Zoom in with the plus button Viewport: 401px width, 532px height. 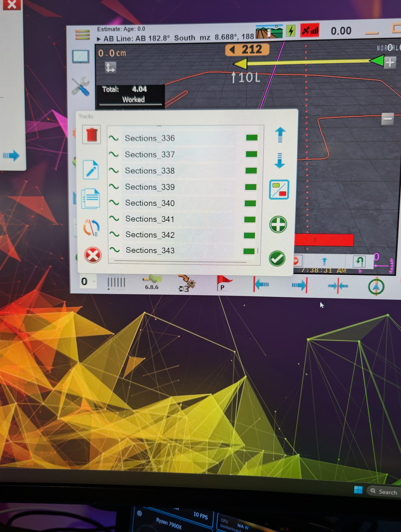click(x=390, y=63)
